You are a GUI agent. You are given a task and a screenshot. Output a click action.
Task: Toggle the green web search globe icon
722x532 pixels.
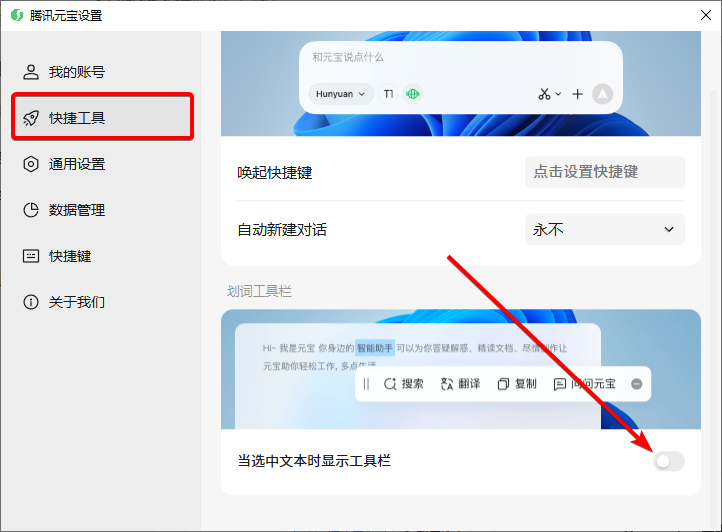point(413,94)
